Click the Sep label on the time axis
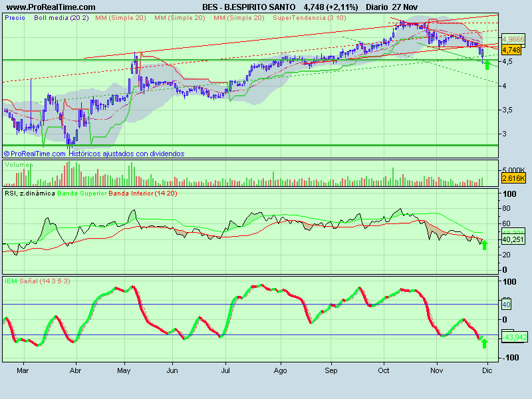Screen dimensions: 532x399 click(331, 370)
